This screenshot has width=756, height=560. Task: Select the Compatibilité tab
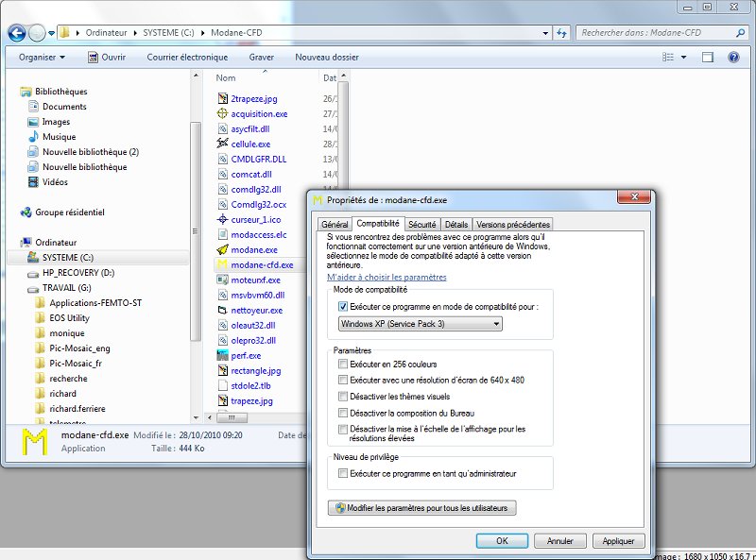tap(377, 223)
